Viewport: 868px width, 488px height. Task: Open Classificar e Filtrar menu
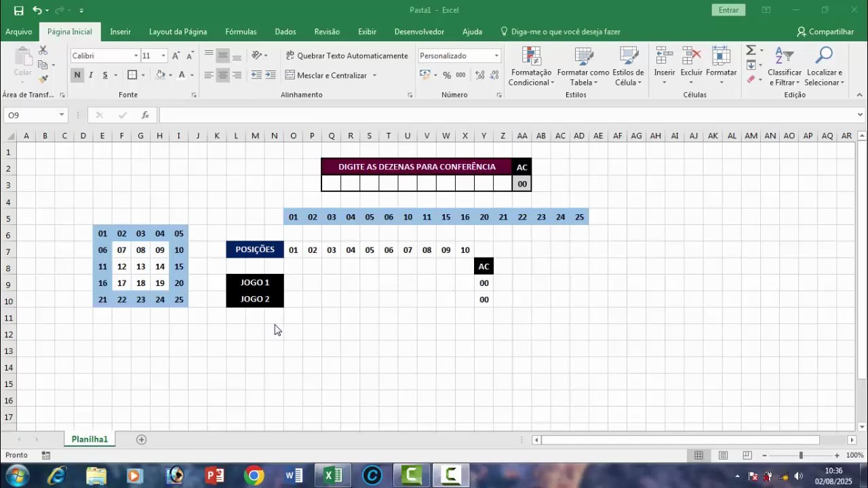tap(785, 66)
